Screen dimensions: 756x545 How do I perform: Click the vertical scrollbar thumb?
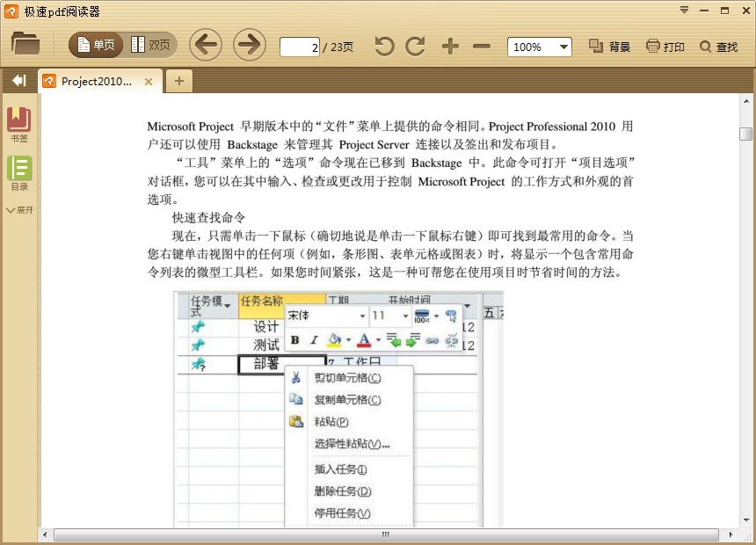(745, 134)
